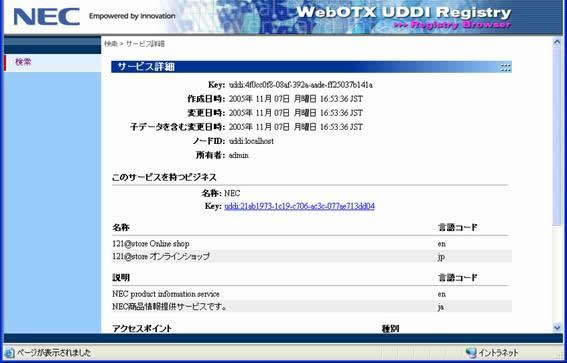Click the Empowered by Innovation tagline
567x363 pixels.
(x=132, y=16)
